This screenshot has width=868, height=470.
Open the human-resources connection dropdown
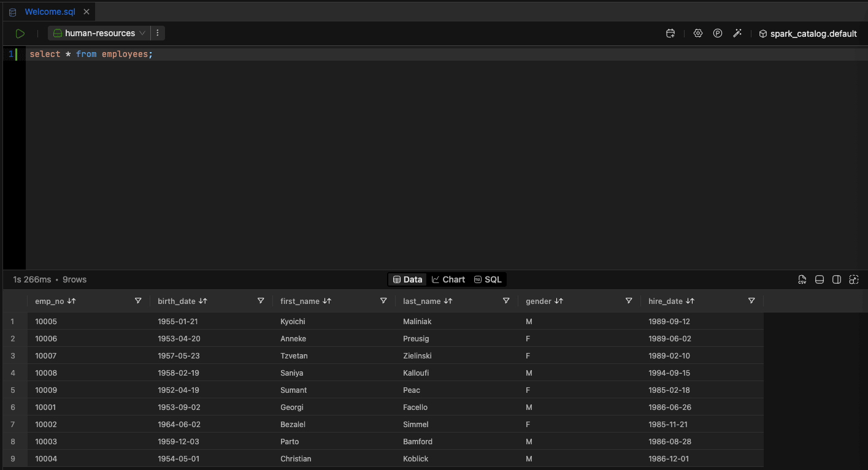click(x=98, y=33)
